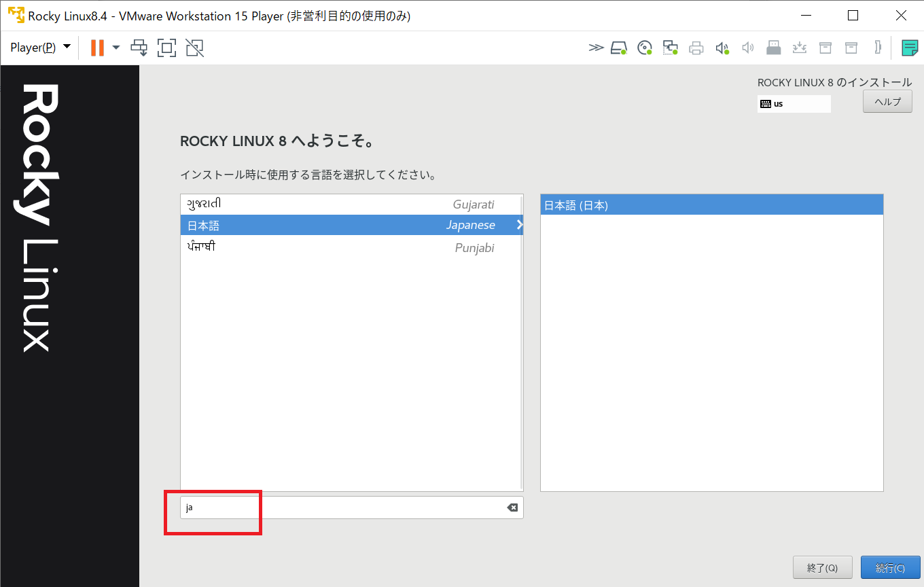Click the sound card icon with green dot

click(722, 48)
